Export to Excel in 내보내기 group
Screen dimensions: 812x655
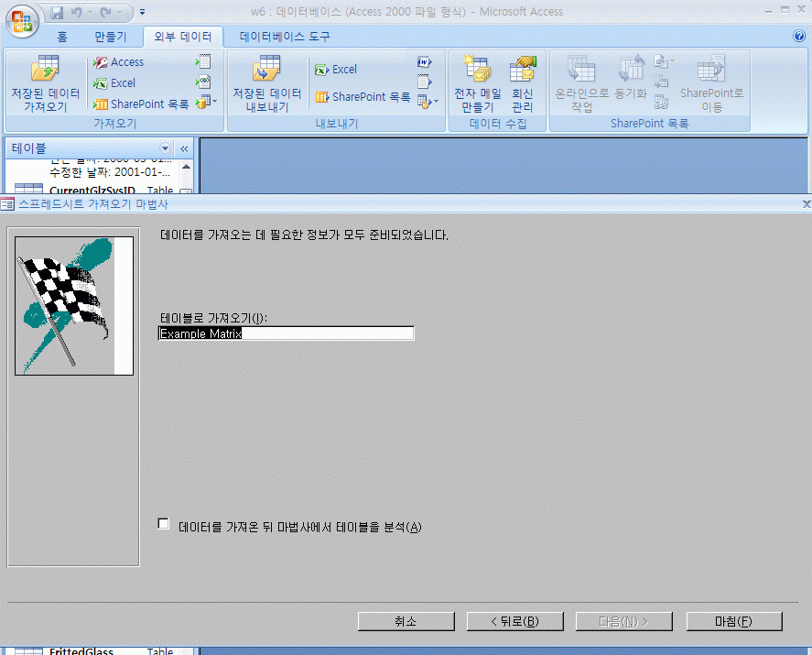335,70
